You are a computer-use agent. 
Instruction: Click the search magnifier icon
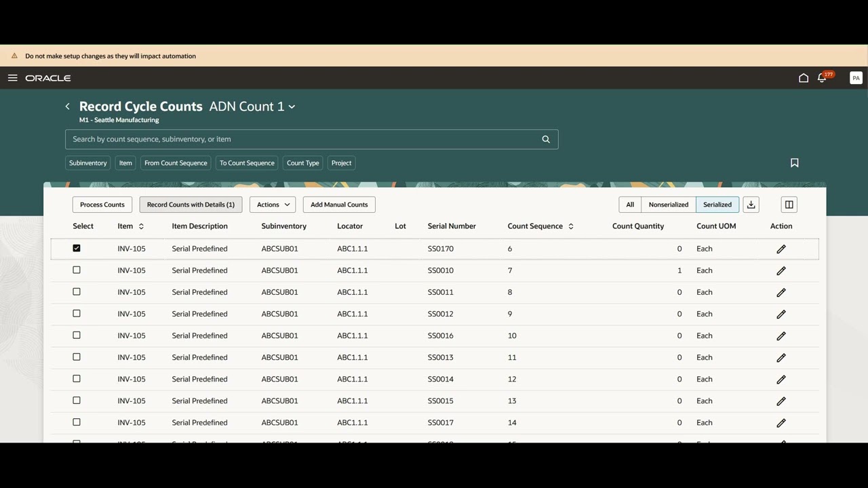coord(546,139)
